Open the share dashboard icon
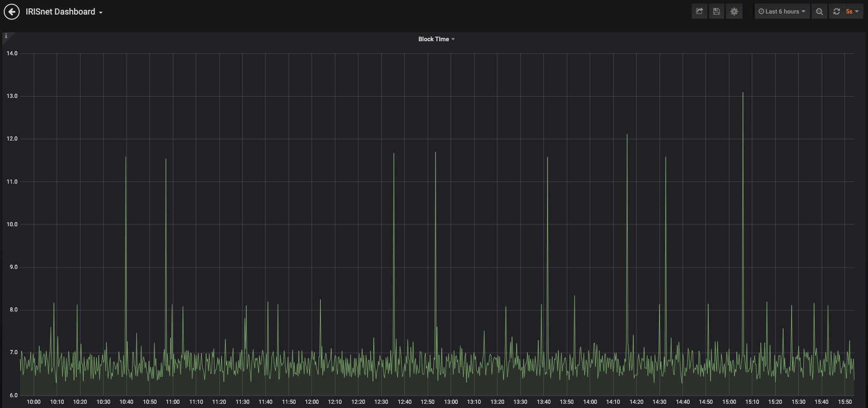This screenshot has height=408, width=868. [x=699, y=12]
